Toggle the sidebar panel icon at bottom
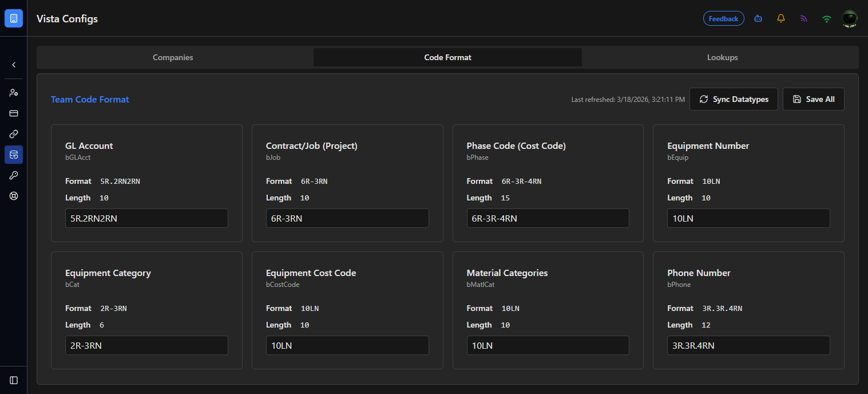The image size is (868, 394). 14,380
